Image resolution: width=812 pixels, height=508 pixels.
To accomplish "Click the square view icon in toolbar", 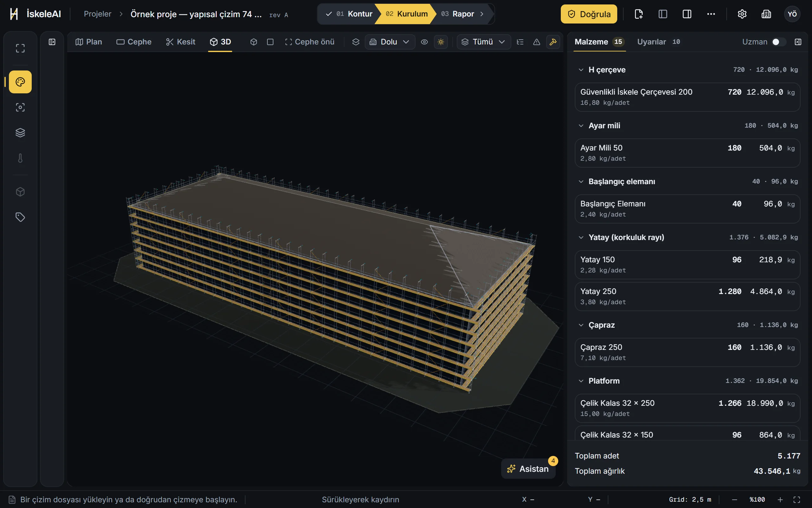I will tap(270, 42).
